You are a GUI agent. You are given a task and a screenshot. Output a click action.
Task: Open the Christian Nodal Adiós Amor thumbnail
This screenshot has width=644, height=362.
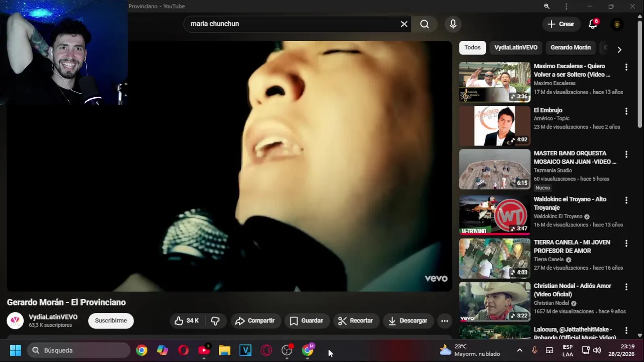[495, 302]
